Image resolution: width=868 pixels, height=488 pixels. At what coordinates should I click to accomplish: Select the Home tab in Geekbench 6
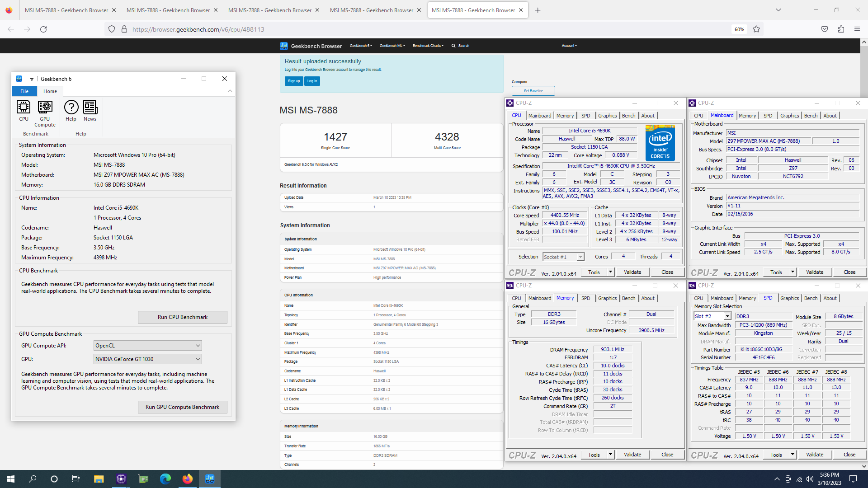(x=50, y=91)
